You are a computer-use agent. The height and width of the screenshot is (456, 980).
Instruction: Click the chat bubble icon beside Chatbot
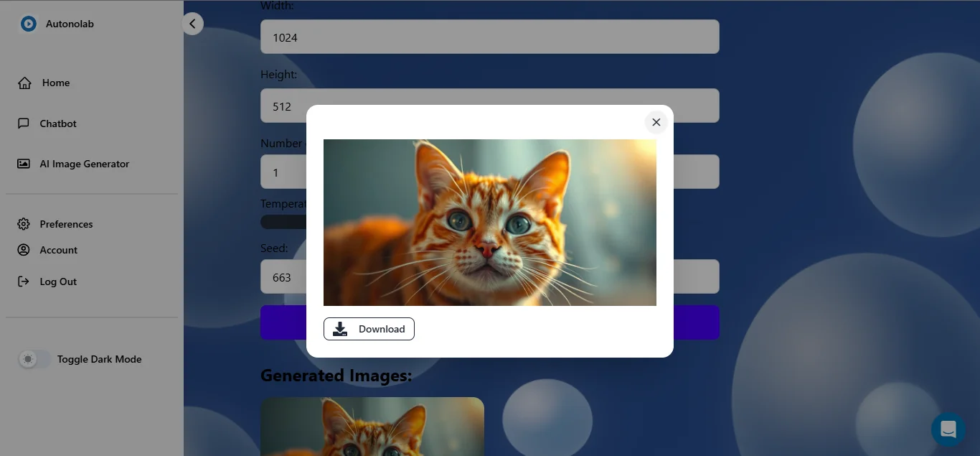coord(24,124)
